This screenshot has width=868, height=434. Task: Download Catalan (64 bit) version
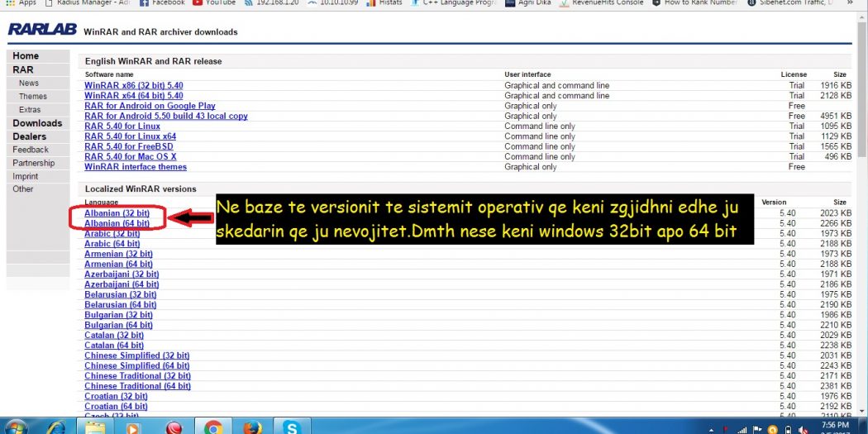pyautogui.click(x=114, y=346)
